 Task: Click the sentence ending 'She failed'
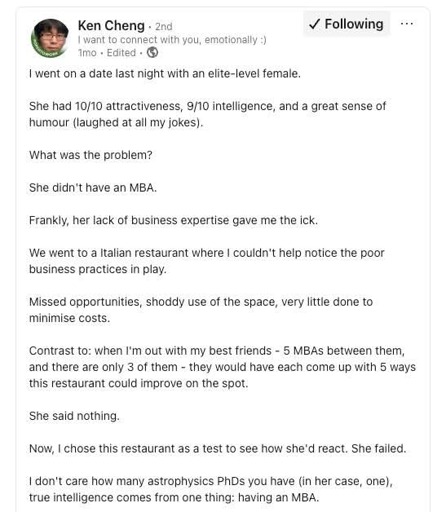pyautogui.click(x=218, y=449)
